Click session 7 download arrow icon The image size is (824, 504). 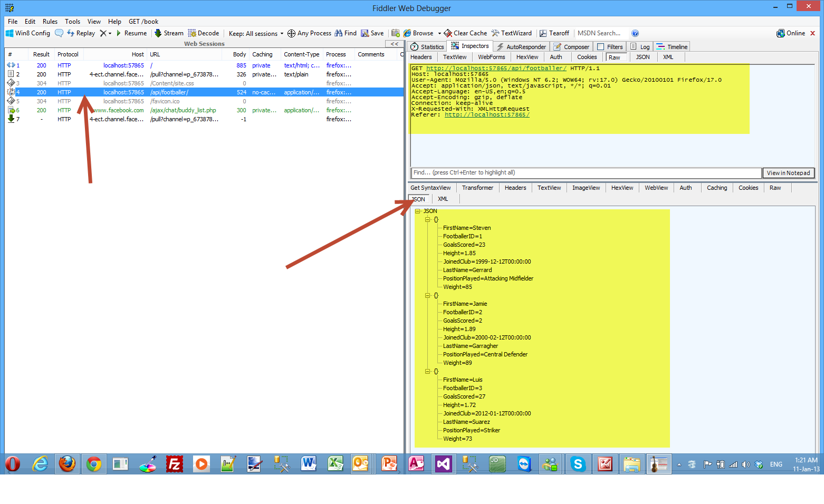pyautogui.click(x=11, y=119)
